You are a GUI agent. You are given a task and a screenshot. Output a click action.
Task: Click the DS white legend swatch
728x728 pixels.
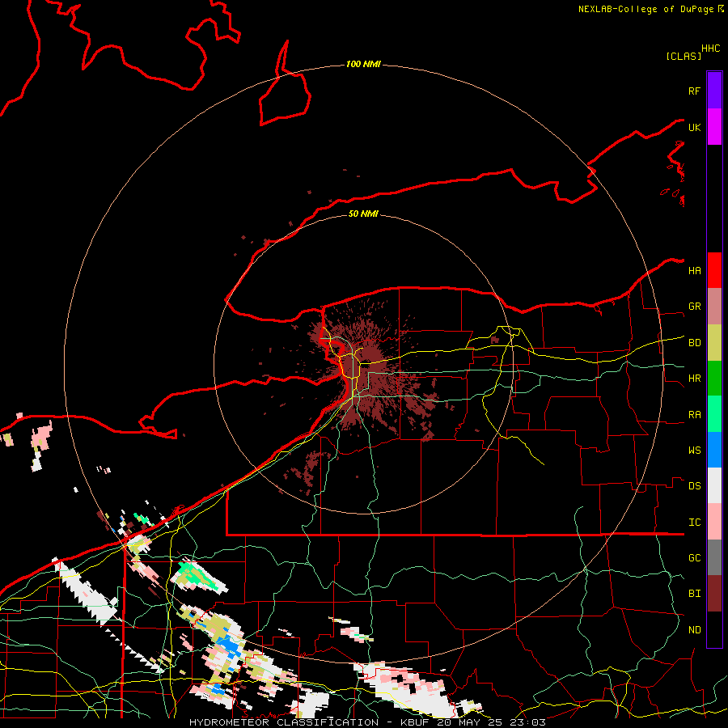click(x=714, y=485)
